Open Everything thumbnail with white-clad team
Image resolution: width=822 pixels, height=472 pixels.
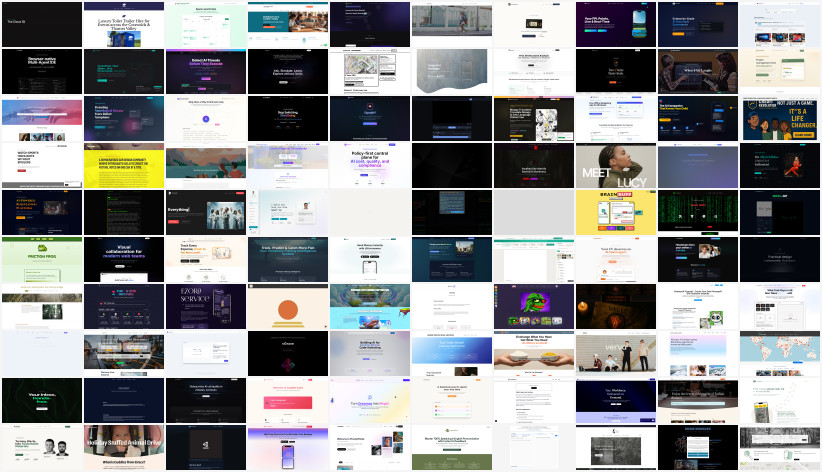pos(206,212)
